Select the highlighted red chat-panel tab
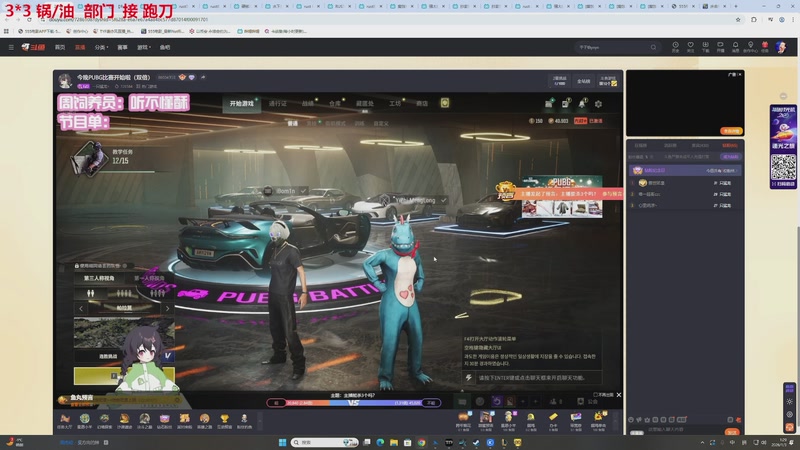Image resolution: width=800 pixels, height=450 pixels. pyautogui.click(x=730, y=145)
